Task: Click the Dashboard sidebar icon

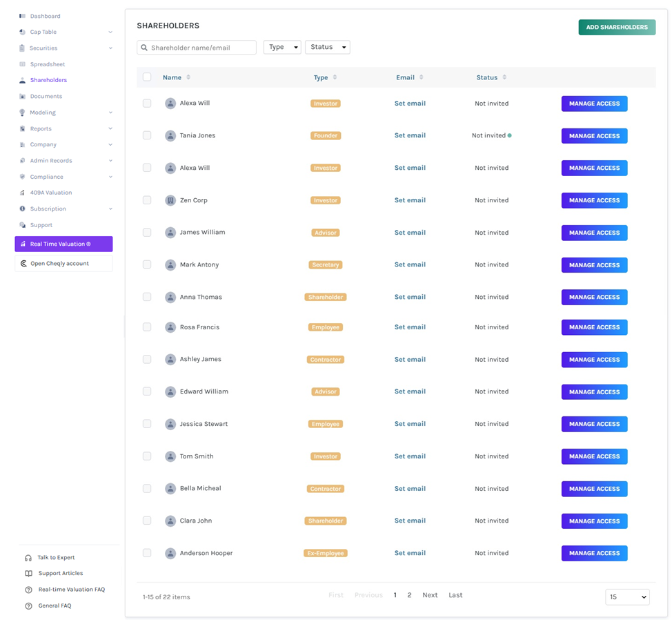Action: point(22,16)
